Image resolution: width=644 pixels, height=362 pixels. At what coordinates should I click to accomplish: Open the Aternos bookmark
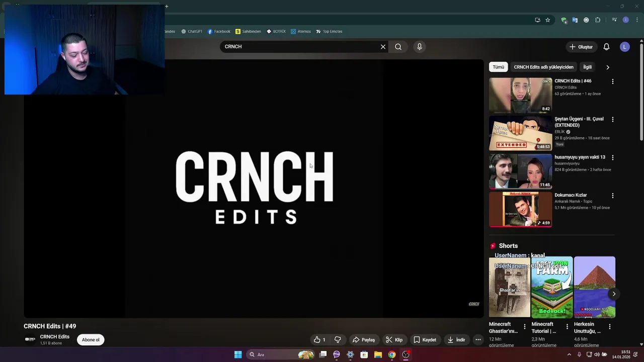coord(301,31)
